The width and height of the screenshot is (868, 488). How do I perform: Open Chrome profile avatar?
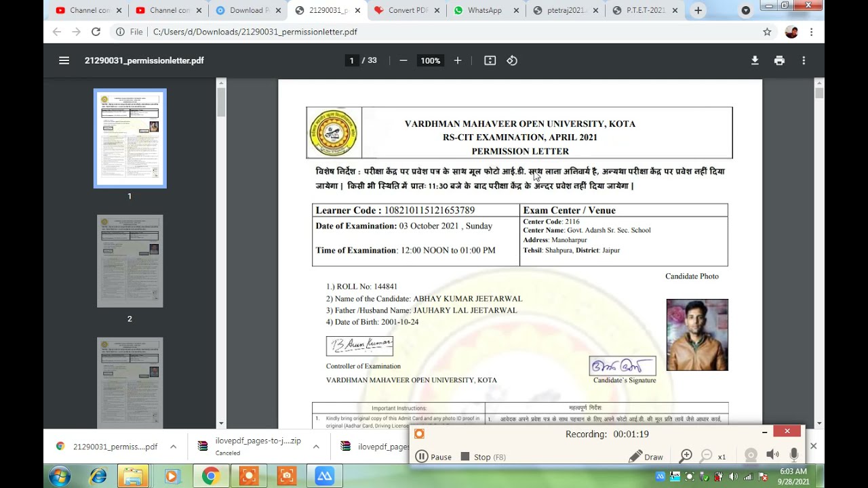(791, 32)
